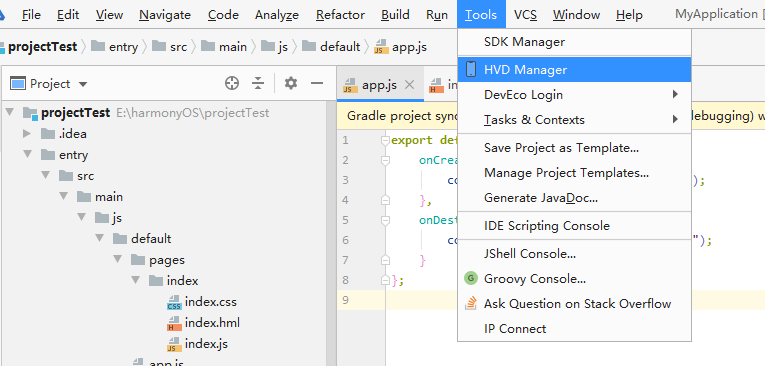The width and height of the screenshot is (765, 366).
Task: Open the Project view dropdown arrow
Action: (83, 84)
